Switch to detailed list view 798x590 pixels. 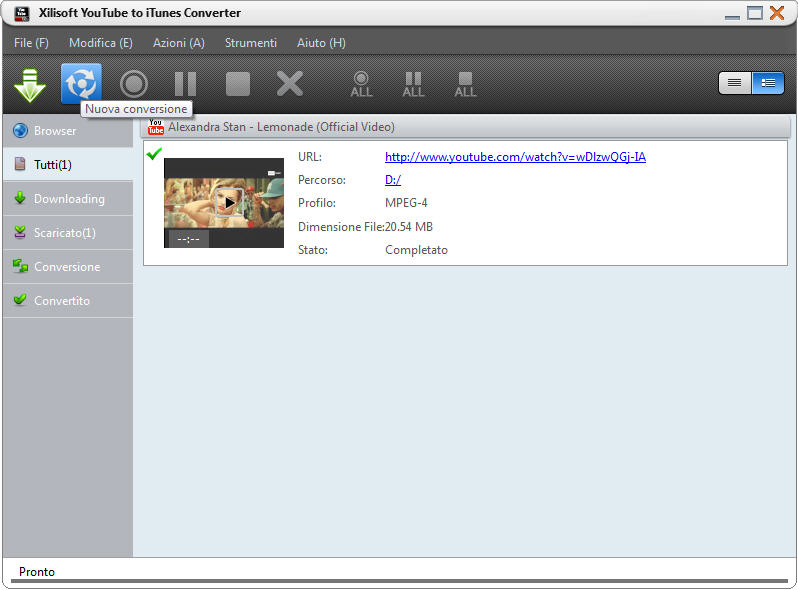coord(768,83)
